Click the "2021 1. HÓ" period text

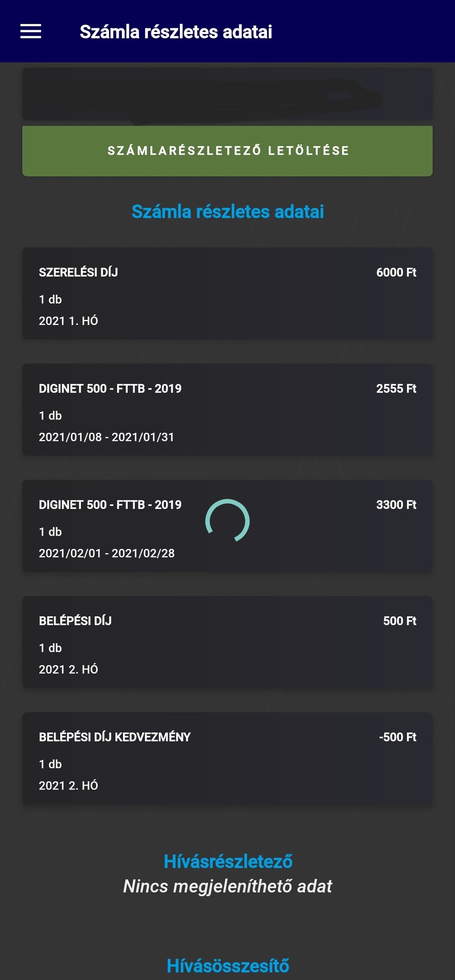click(68, 321)
